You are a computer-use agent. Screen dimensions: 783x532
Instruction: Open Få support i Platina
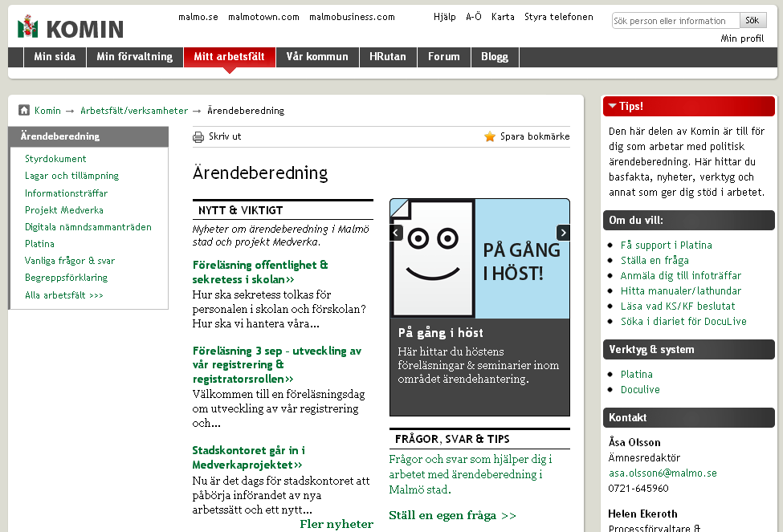pyautogui.click(x=666, y=245)
